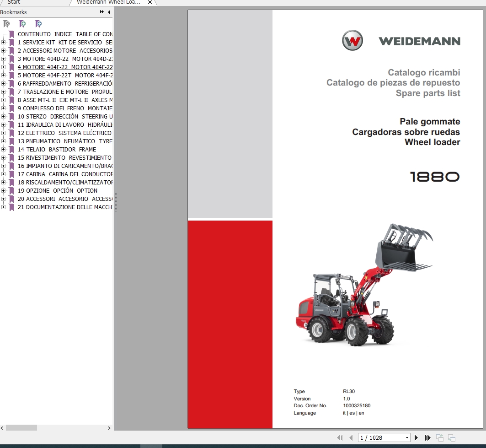Open bookmark 6 RAFFREDDAMENTO
The image size is (486, 448).
65,83
